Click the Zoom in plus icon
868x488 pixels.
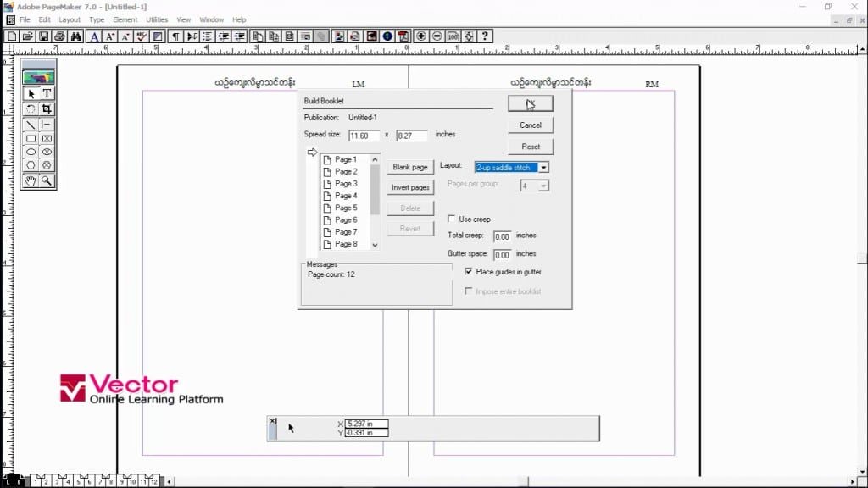[x=421, y=36]
